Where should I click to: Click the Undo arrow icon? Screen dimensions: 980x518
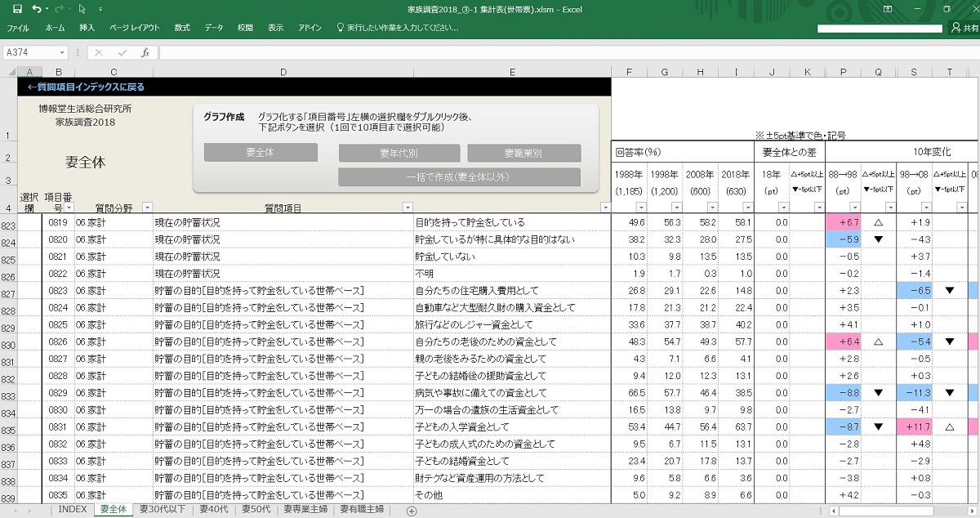point(37,9)
